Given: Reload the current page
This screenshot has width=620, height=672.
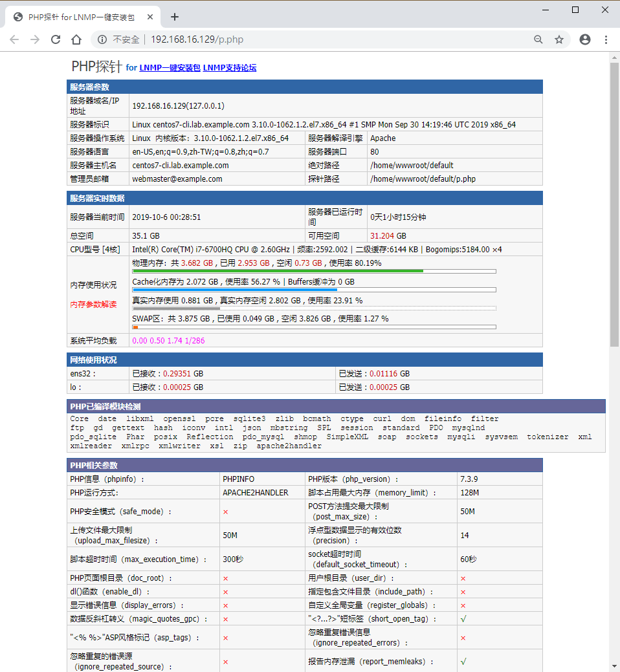Looking at the screenshot, I should (56, 39).
